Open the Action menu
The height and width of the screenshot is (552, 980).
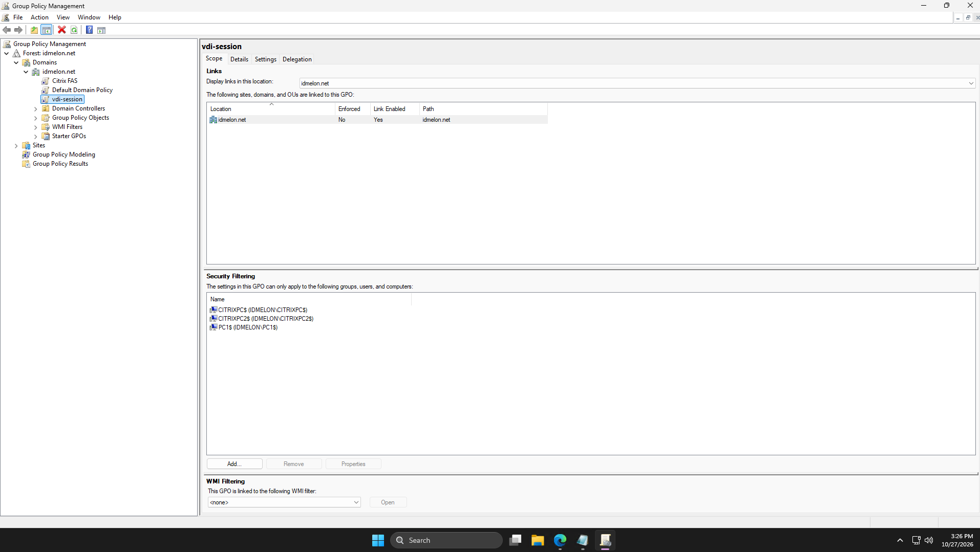(39, 17)
